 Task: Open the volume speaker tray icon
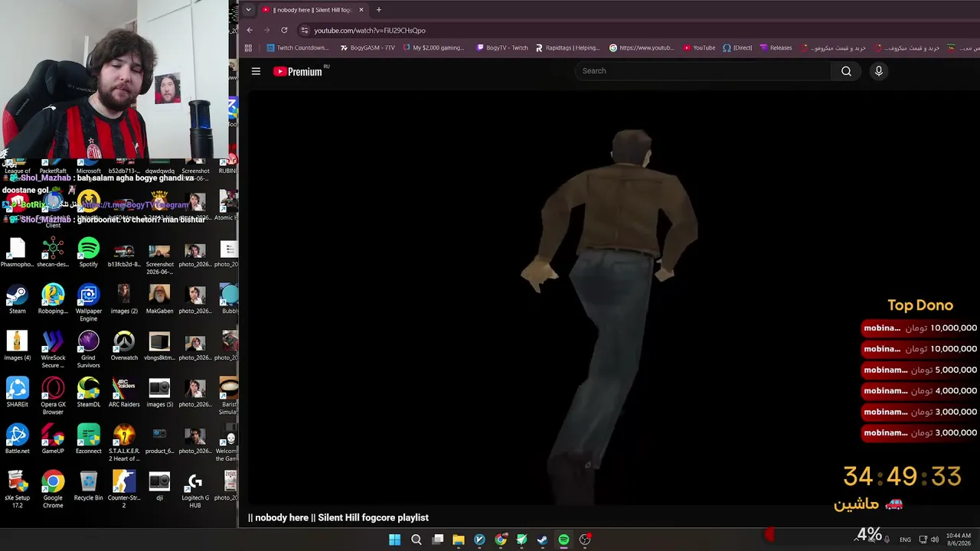click(934, 540)
